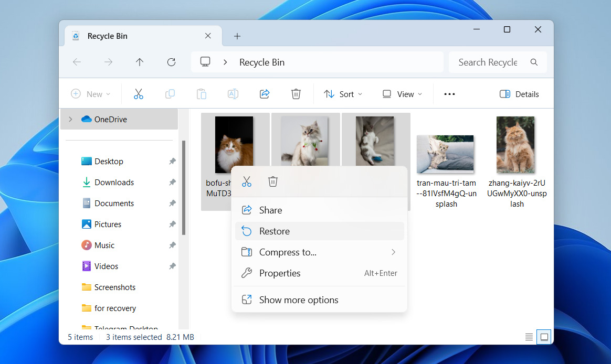The height and width of the screenshot is (364, 611).
Task: Click the Share icon in the toolbar
Action: point(265,94)
